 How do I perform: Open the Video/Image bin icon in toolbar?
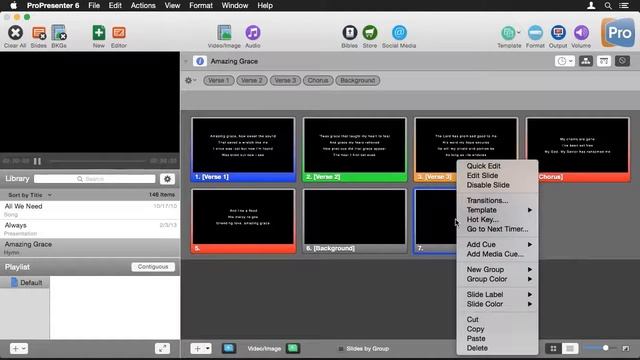tap(224, 33)
